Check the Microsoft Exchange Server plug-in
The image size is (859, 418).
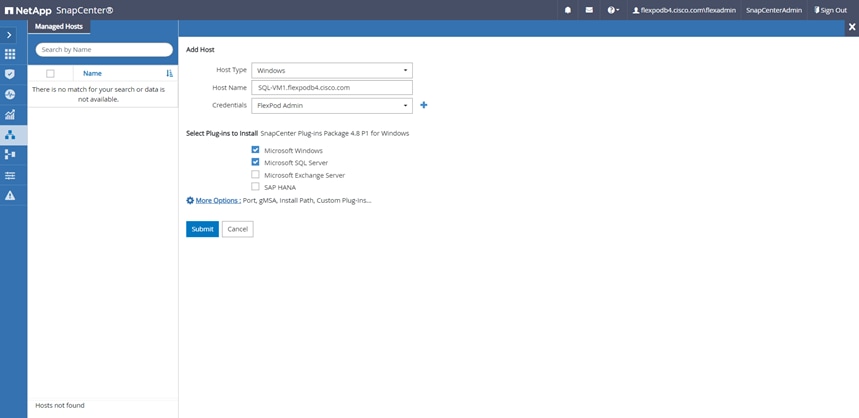pos(255,175)
